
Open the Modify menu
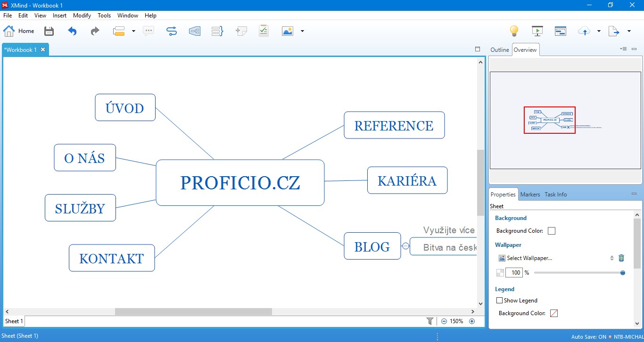tap(82, 16)
